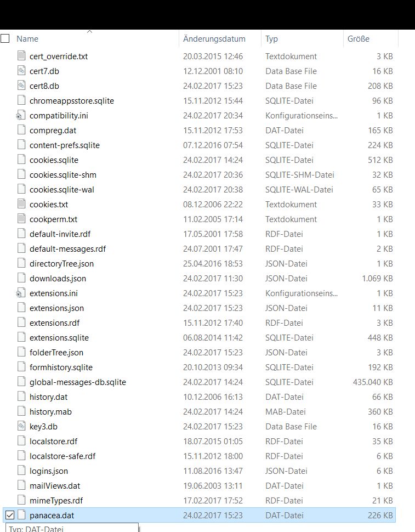Toggle the select-all checkbox in the header
The image size is (415, 532).
(x=5, y=39)
